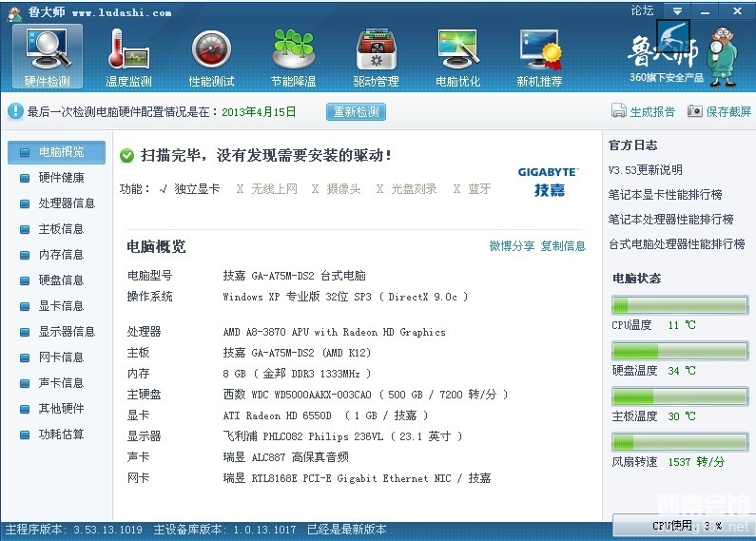Click the 技嘉 GA-A75M-DS2 台式电脑 model value
756x541 pixels.
pos(294,276)
